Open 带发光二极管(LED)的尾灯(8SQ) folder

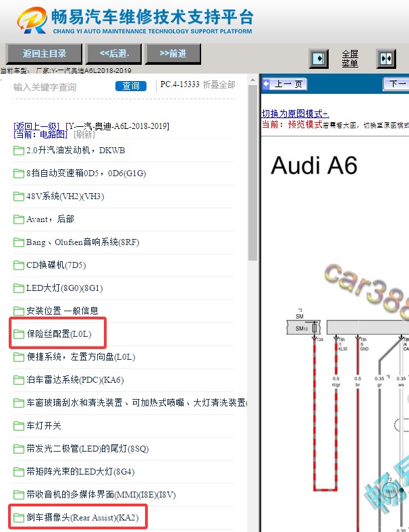[x=88, y=448]
